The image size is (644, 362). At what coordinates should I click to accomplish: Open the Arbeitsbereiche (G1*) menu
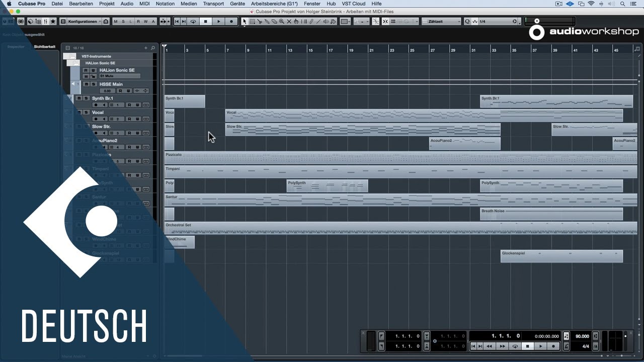(x=274, y=4)
